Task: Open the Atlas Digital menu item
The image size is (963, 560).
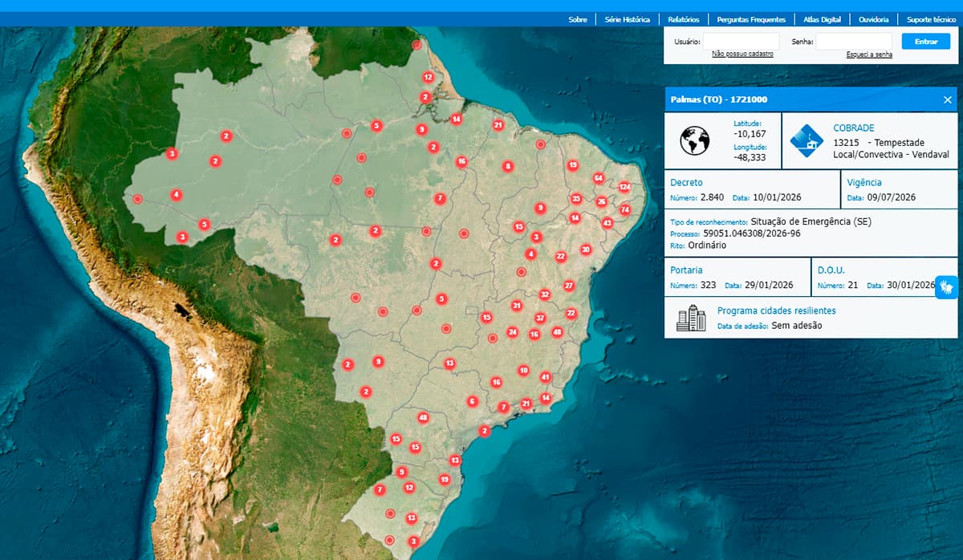Action: click(x=822, y=19)
